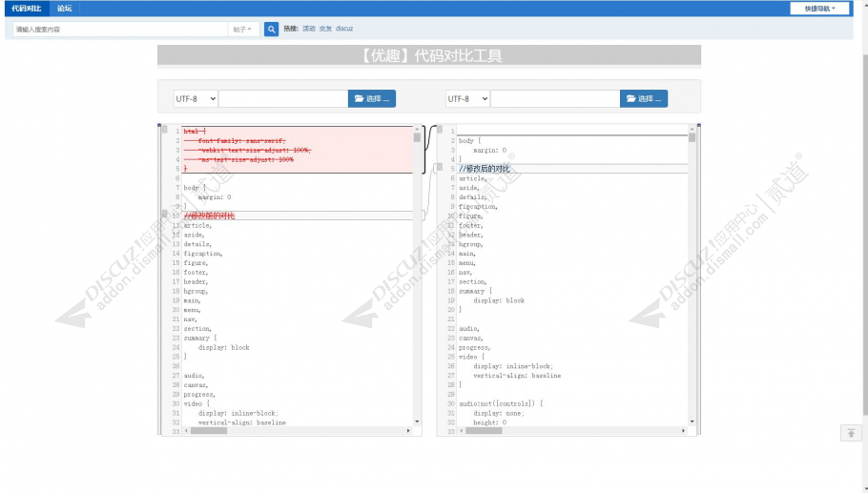868x493 pixels.
Task: Click the right 选择 file button
Action: (644, 98)
